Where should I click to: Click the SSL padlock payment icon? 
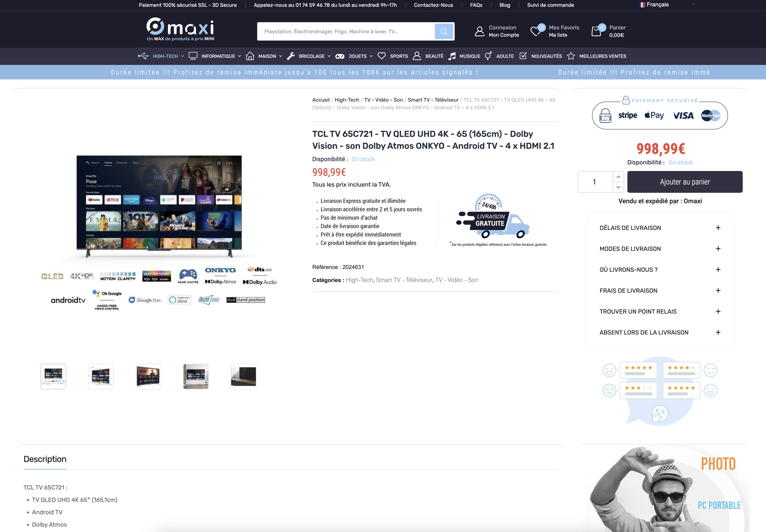[x=605, y=116]
